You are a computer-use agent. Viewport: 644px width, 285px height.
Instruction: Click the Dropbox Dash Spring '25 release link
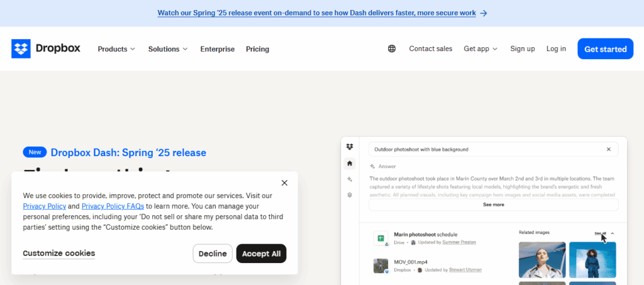[x=128, y=153]
